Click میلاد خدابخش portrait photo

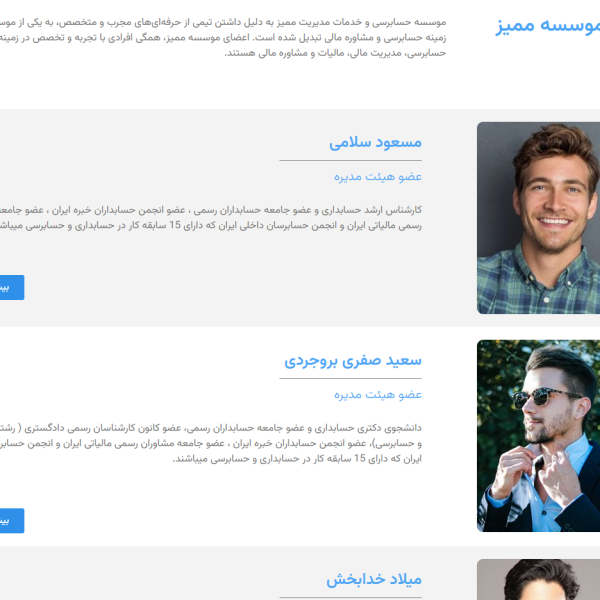(538, 579)
